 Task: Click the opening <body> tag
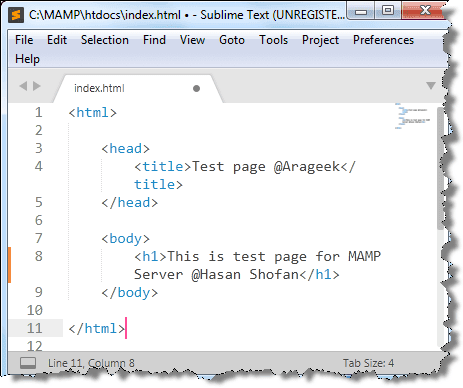[x=126, y=239]
